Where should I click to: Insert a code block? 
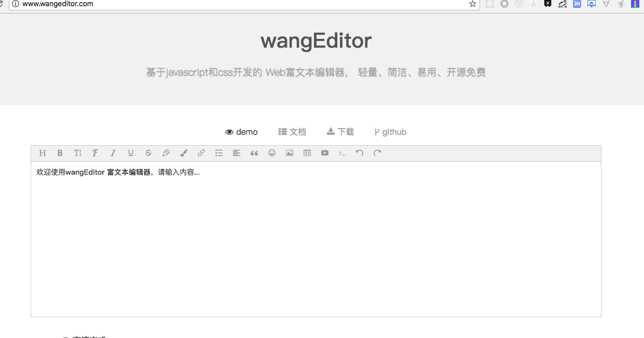(x=342, y=153)
